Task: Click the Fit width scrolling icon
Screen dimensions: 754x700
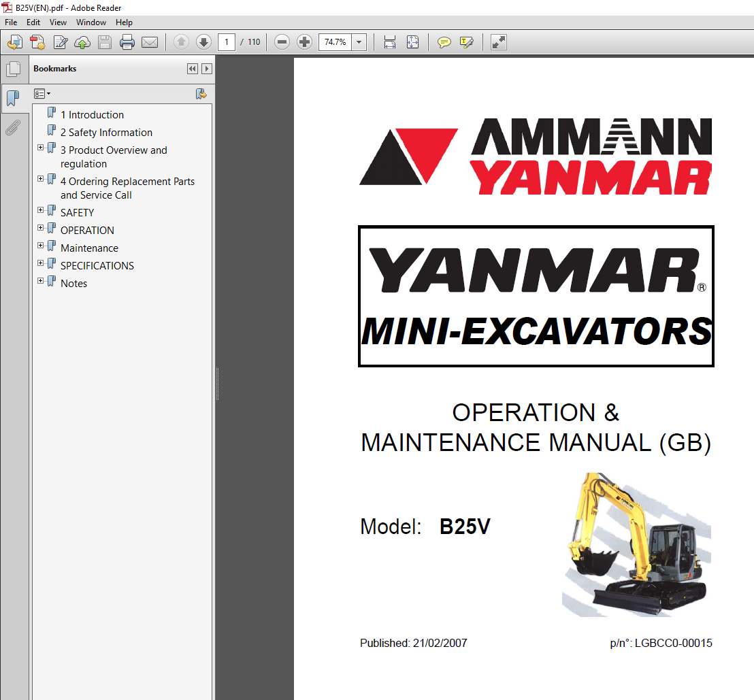Action: pos(390,42)
